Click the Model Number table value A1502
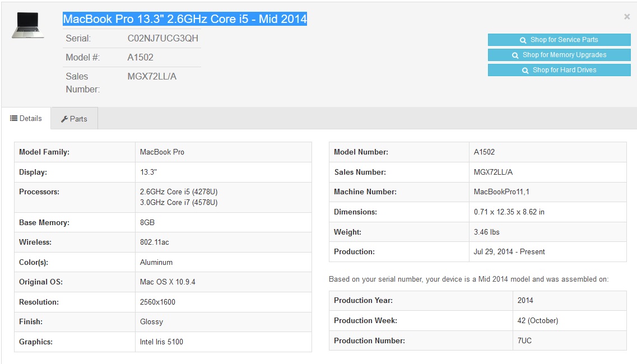This screenshot has width=637, height=364. tap(484, 152)
